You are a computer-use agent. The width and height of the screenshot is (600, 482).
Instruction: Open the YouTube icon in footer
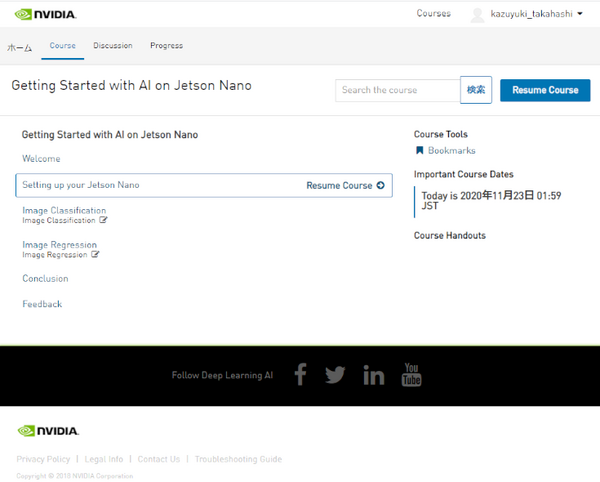pyautogui.click(x=411, y=375)
